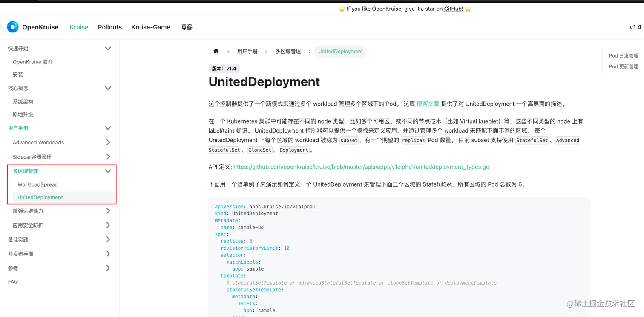Select 开发者手册 sidebar label

[x=21, y=254]
